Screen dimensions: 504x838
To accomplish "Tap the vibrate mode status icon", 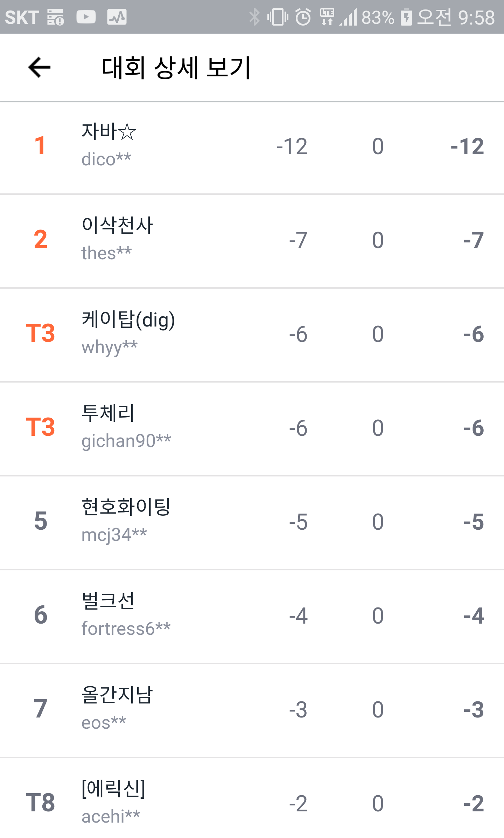I will [278, 17].
